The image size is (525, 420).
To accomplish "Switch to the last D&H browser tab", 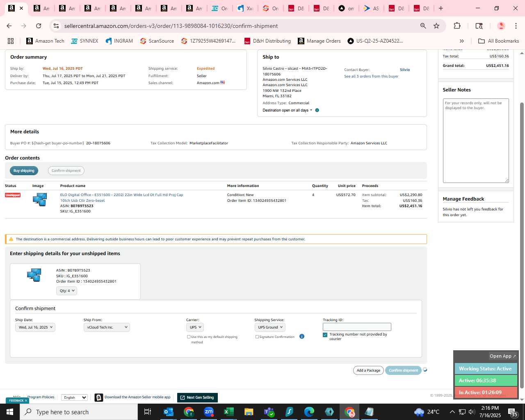I will click(x=422, y=8).
